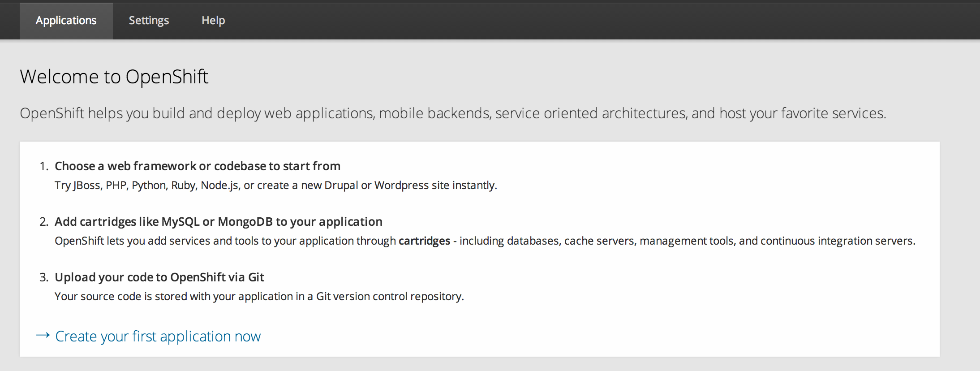Click blank white space right of the create link

pyautogui.click(x=582, y=336)
